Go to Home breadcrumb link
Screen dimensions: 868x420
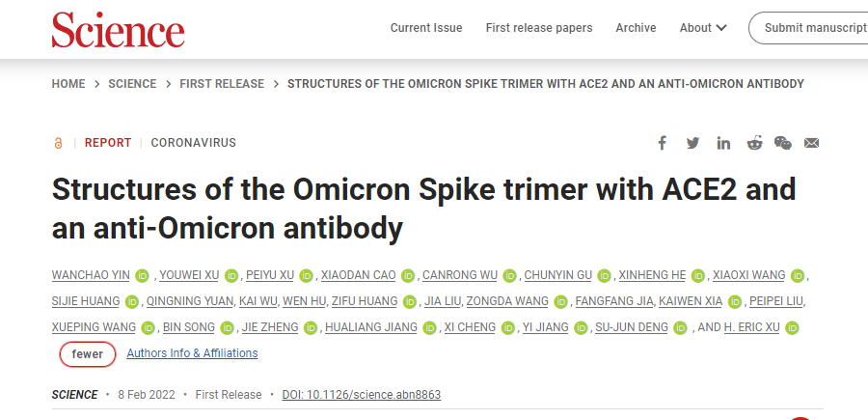click(68, 84)
